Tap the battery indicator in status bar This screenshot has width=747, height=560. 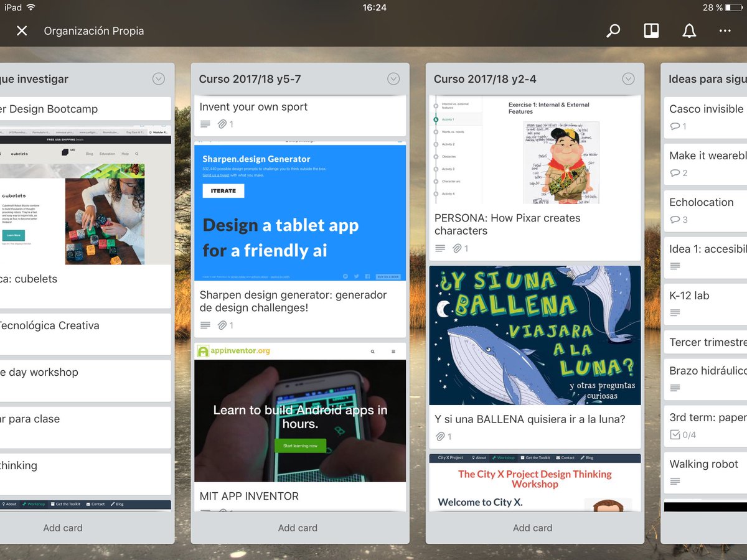[x=733, y=7]
